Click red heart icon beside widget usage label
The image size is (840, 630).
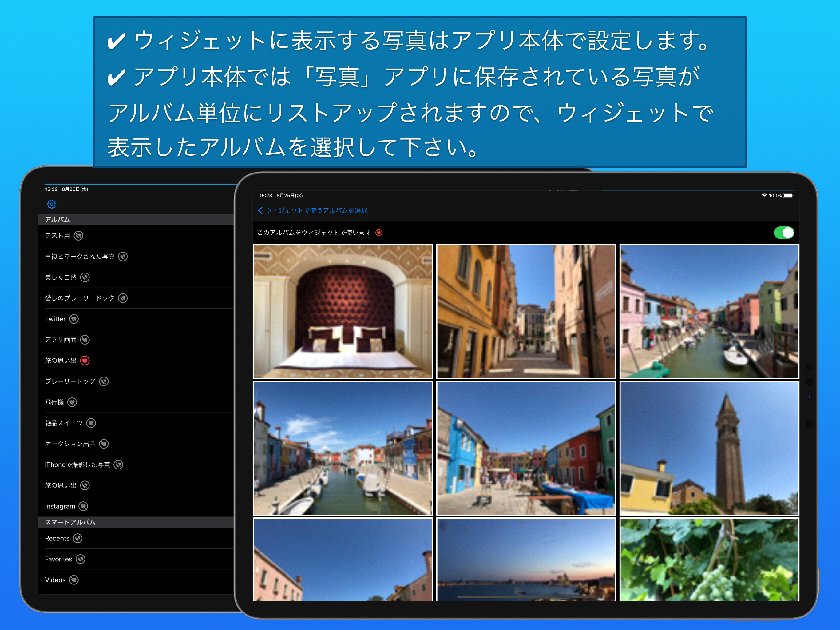point(378,233)
